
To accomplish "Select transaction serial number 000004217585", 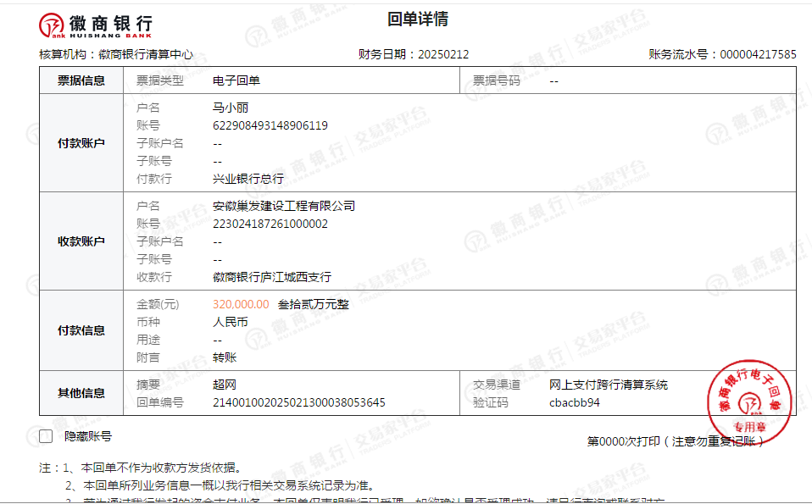I will pyautogui.click(x=758, y=54).
